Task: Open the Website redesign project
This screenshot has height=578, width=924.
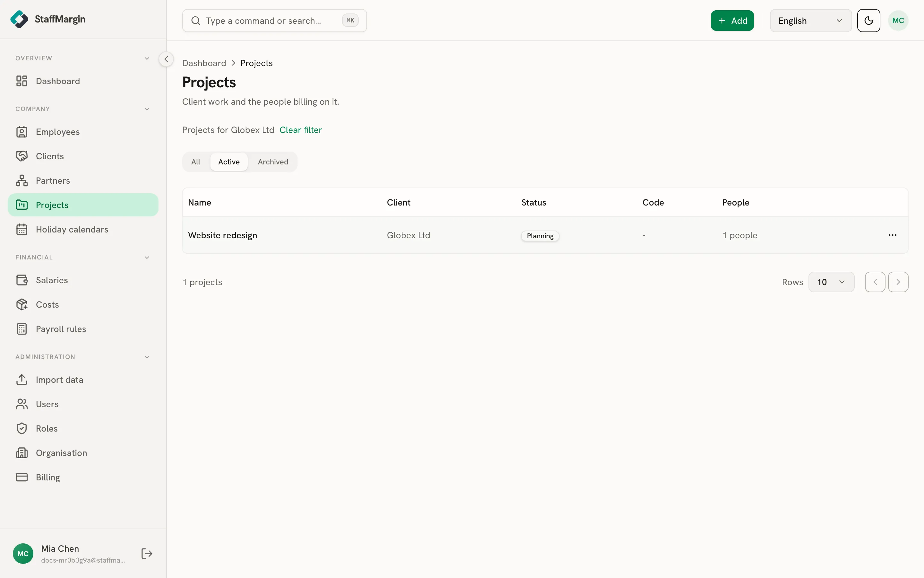Action: tap(223, 235)
